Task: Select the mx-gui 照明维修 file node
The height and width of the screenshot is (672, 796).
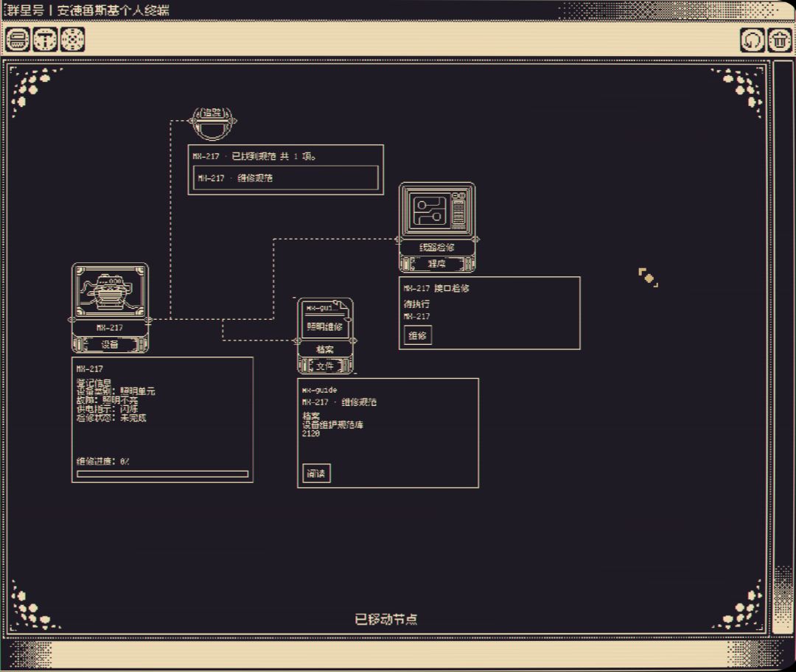Action: tap(325, 318)
